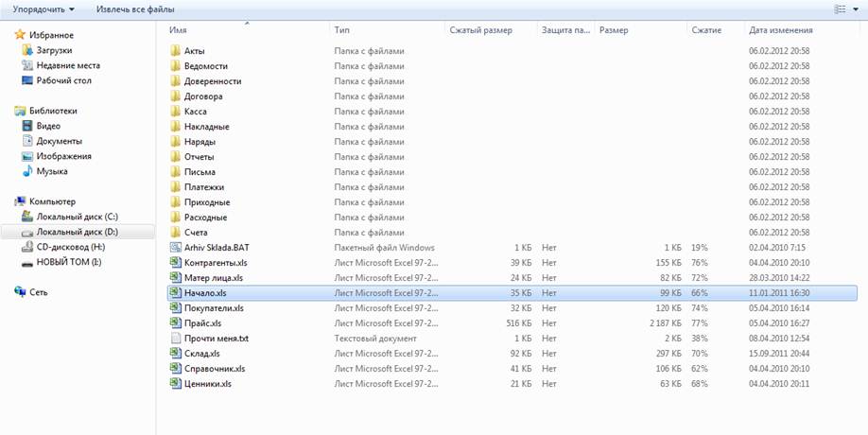Image resolution: width=868 pixels, height=435 pixels.
Task: Select the file name Прочти меня.txt
Action: pyautogui.click(x=217, y=339)
